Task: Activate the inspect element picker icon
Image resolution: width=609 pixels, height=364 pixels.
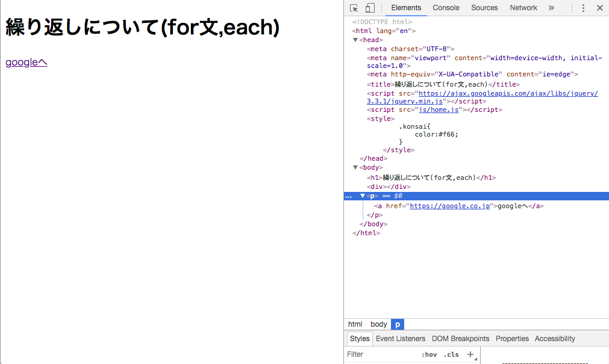Action: (354, 8)
